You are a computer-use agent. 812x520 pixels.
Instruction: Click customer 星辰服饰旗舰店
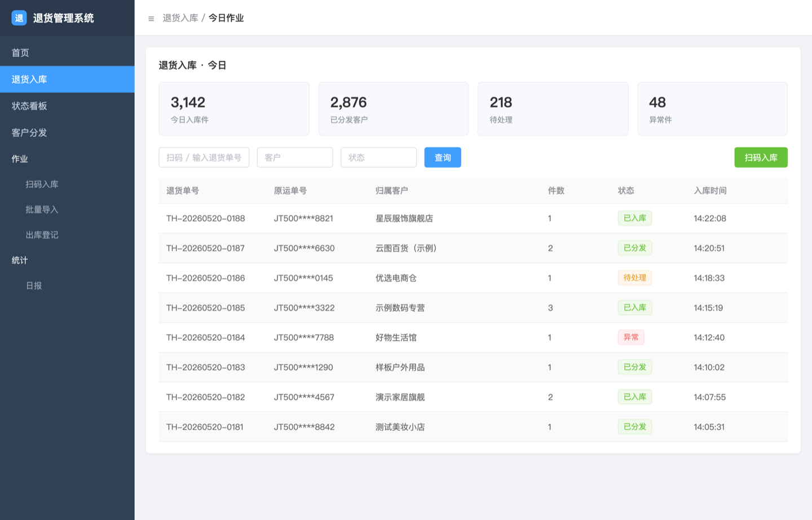click(x=404, y=218)
